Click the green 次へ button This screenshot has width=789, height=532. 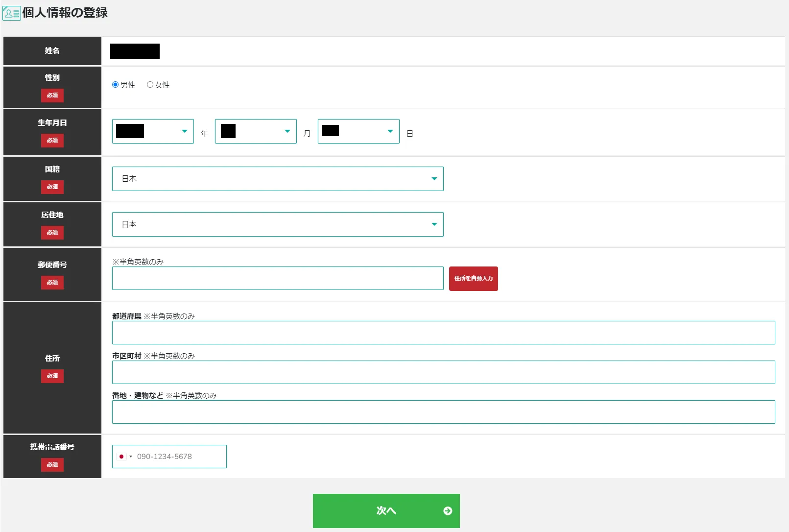point(386,511)
